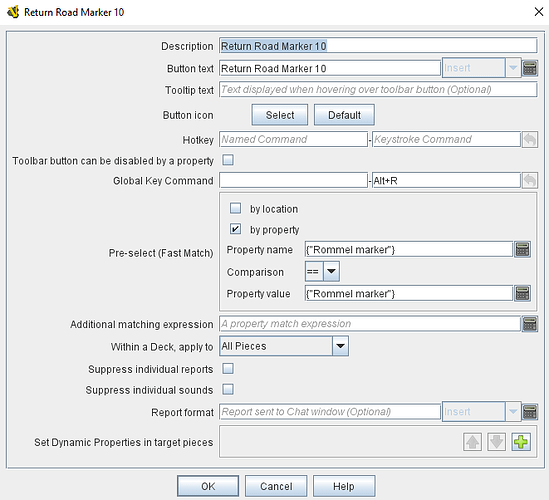Viewport: 549px width, 500px height.
Task: Click undo arrow beside Global Key Command
Action: click(x=530, y=181)
